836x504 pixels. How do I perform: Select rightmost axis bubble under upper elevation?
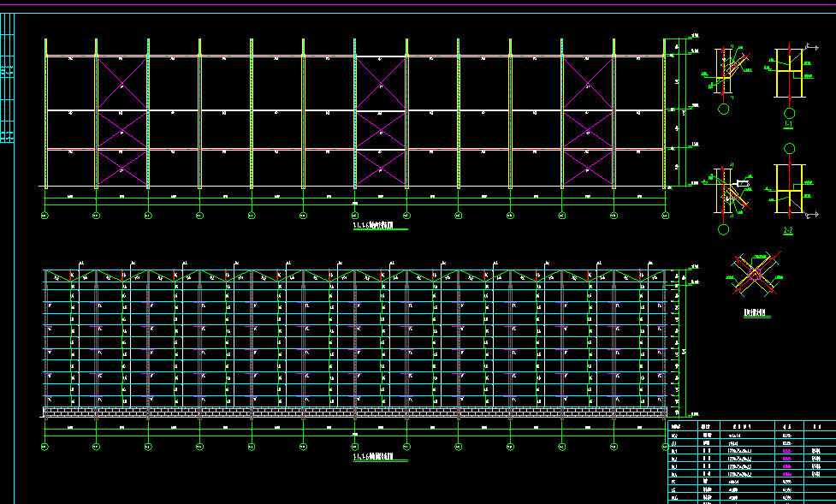pyautogui.click(x=666, y=216)
